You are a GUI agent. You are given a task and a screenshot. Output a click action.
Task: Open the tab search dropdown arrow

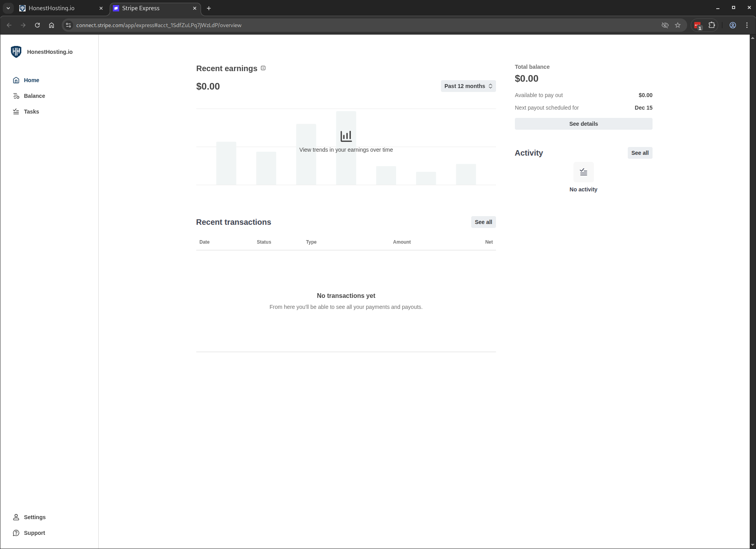(x=8, y=8)
